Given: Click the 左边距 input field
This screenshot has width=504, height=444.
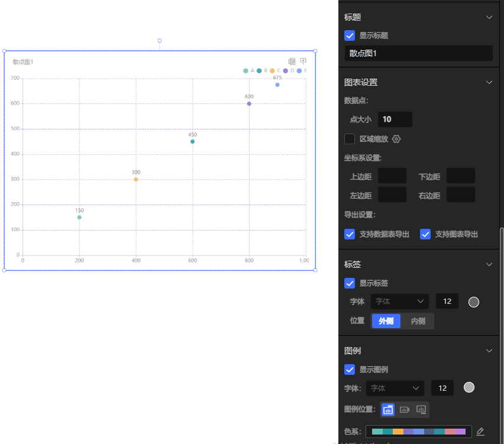Looking at the screenshot, I should pyautogui.click(x=392, y=195).
